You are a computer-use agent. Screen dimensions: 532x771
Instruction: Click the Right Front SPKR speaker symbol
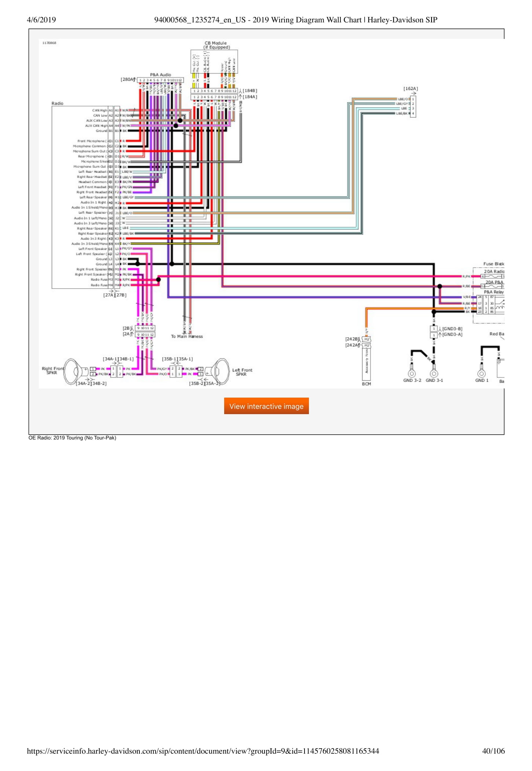[76, 372]
